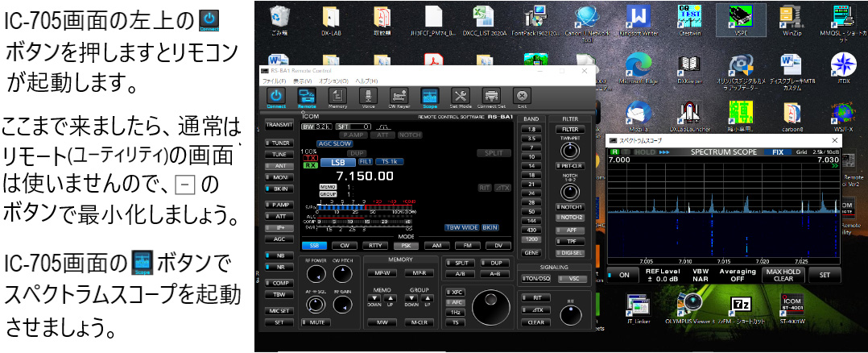Toggle the COMP compressor button
868x353 pixels.
pyautogui.click(x=279, y=283)
